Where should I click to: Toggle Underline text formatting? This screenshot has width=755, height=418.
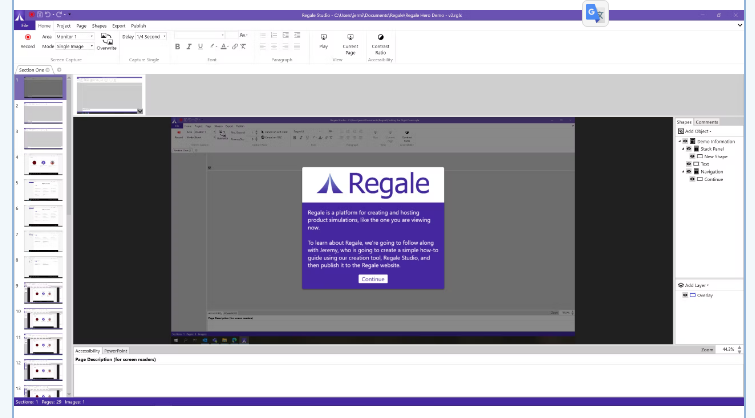pos(200,47)
